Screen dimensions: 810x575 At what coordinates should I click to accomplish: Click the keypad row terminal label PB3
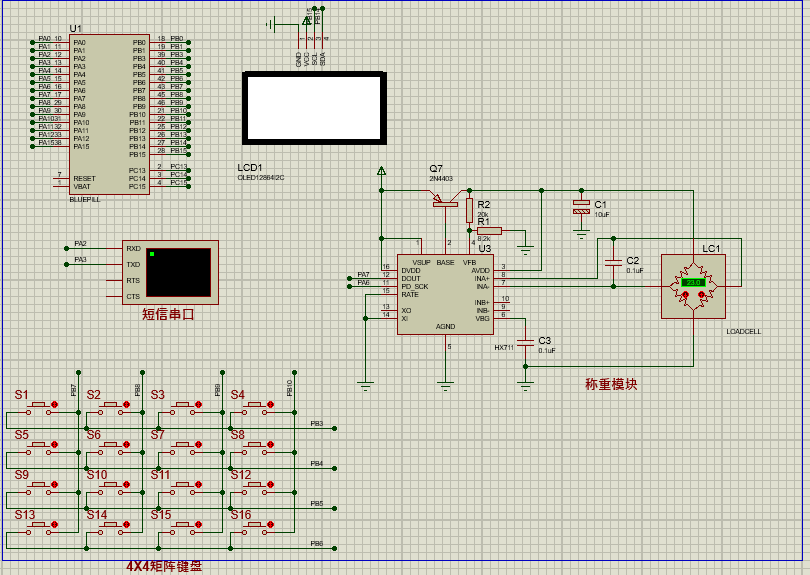click(317, 424)
